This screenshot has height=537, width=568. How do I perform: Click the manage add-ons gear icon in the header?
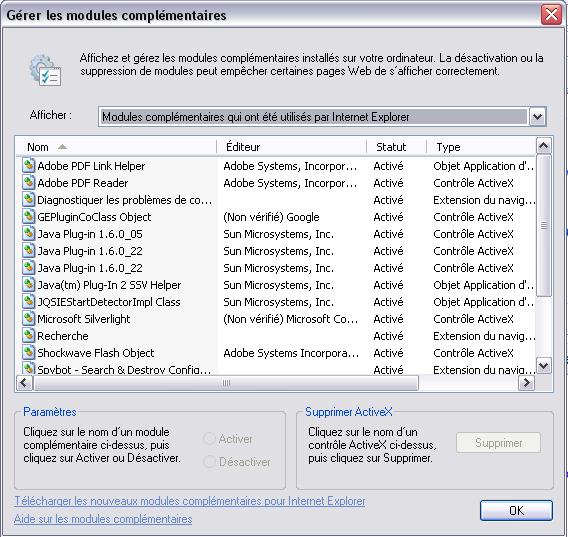(45, 70)
